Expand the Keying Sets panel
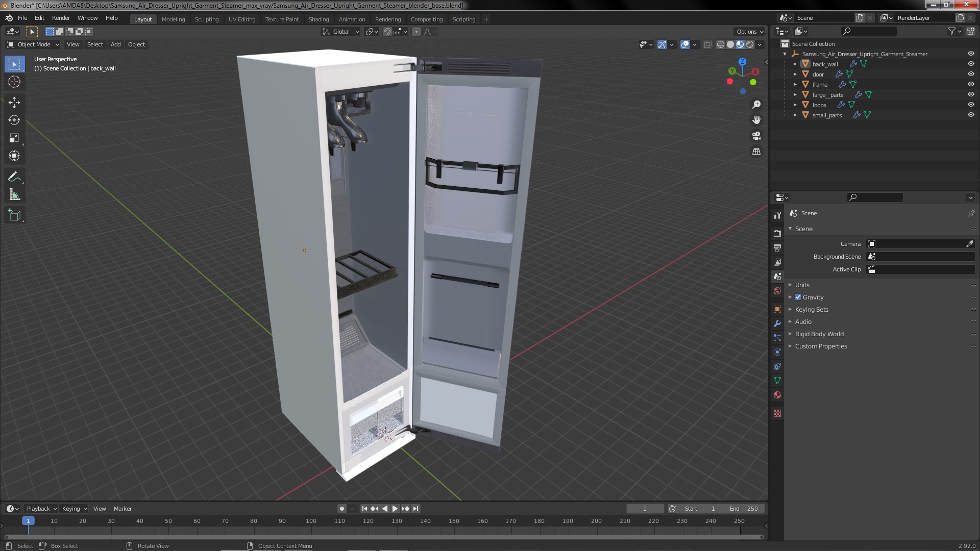The image size is (980, 551). click(x=811, y=309)
